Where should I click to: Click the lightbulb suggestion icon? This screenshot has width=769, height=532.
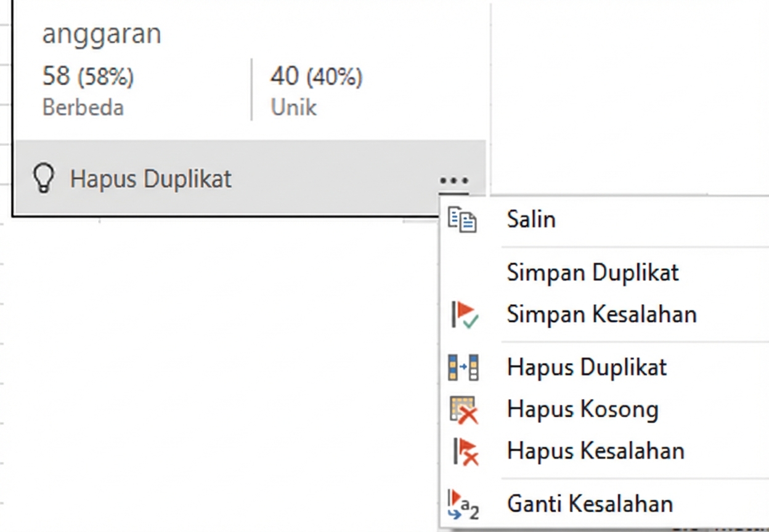pyautogui.click(x=43, y=179)
